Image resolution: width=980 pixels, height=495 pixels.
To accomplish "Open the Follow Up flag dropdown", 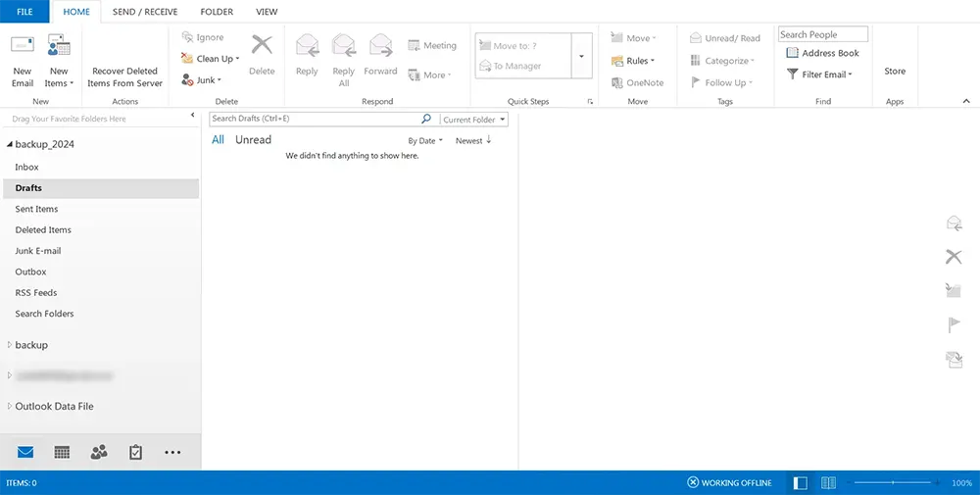I will 721,82.
